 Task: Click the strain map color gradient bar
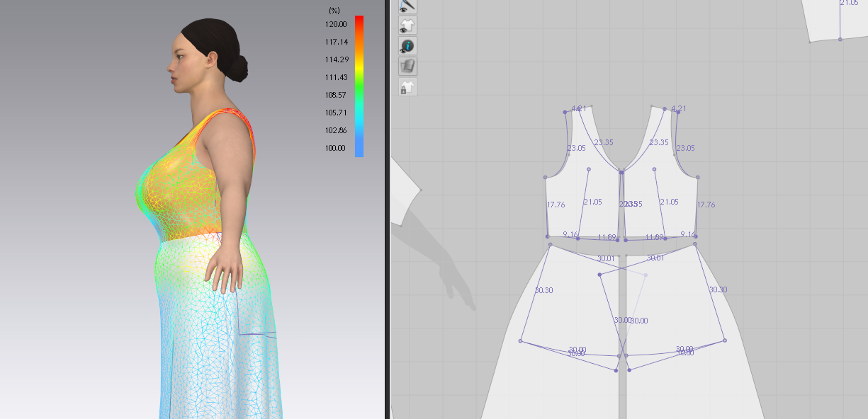[359, 86]
